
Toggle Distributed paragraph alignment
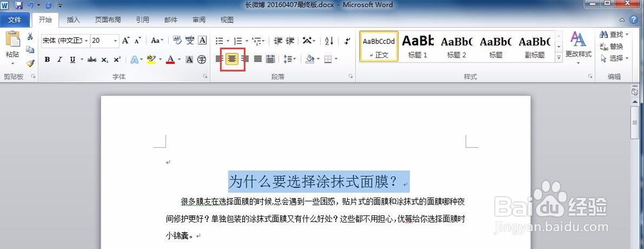[x=270, y=59]
